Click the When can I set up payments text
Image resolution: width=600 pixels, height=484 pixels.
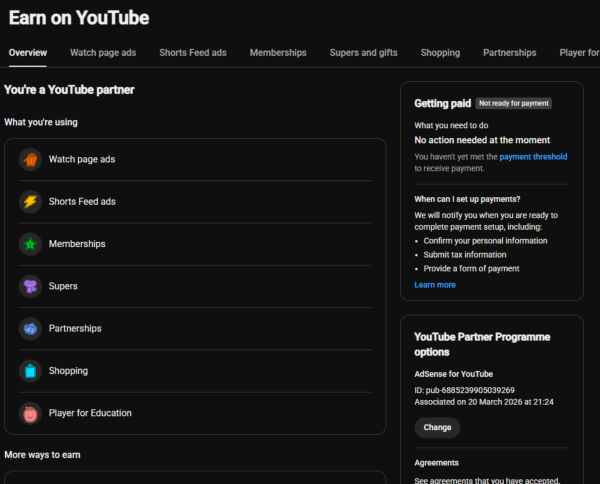pyautogui.click(x=467, y=199)
